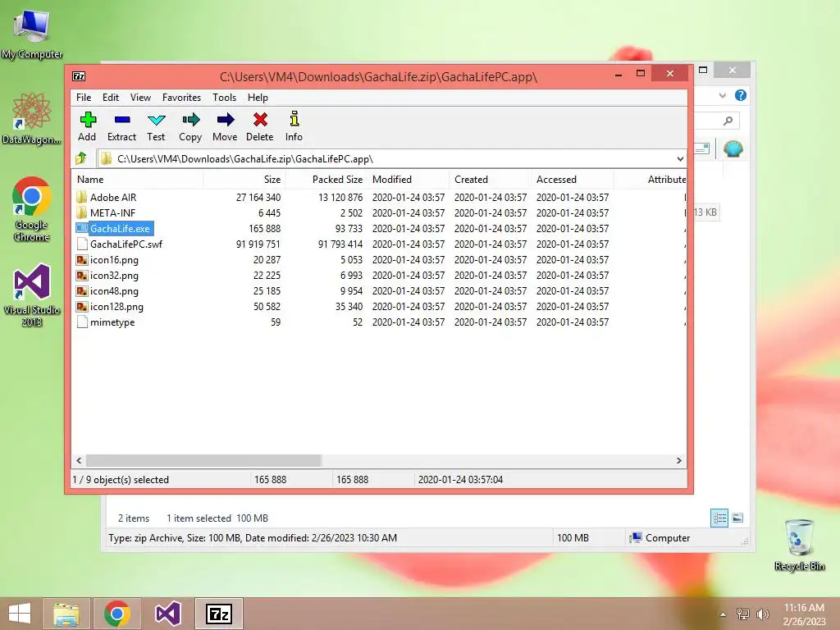Open the Edit menu
The width and height of the screenshot is (840, 630).
point(111,98)
